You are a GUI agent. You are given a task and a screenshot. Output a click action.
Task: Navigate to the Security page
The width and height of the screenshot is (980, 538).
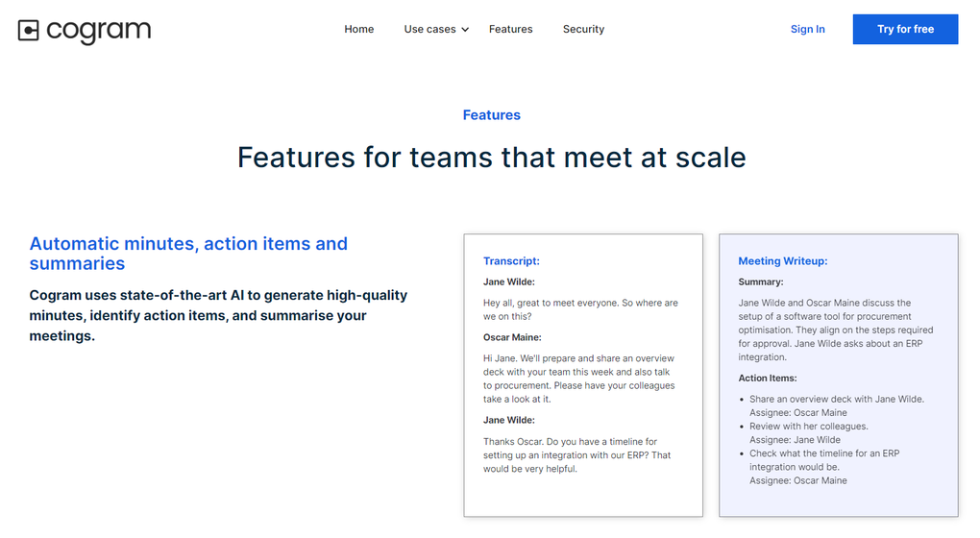[583, 29]
